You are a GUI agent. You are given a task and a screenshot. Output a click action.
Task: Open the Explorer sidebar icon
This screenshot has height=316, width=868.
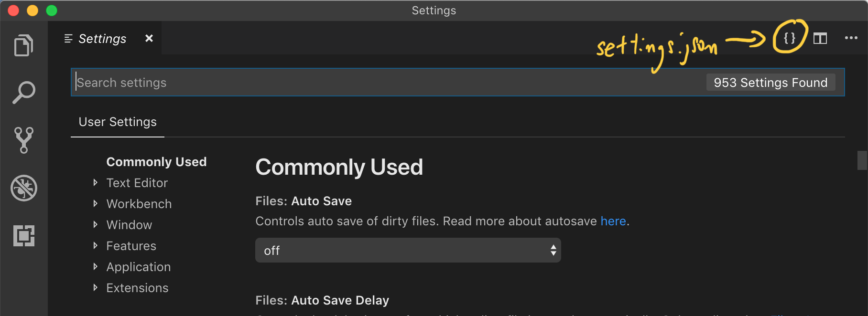coord(24,45)
